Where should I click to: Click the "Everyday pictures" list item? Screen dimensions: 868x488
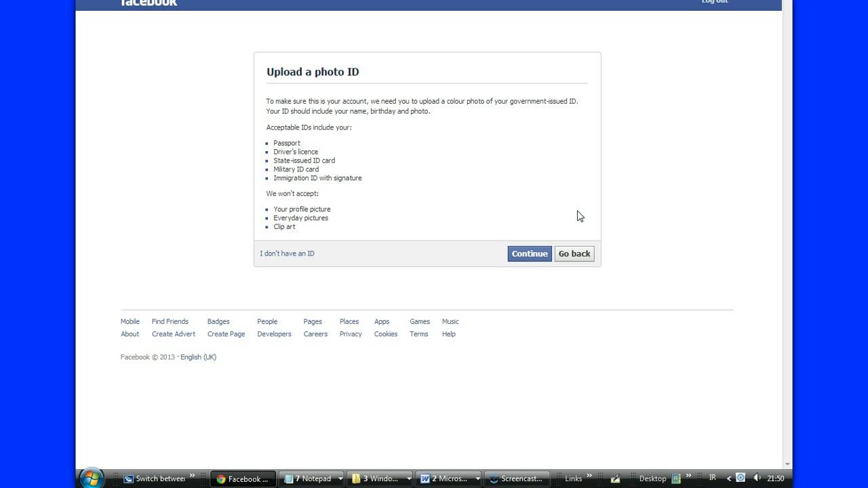(x=300, y=218)
